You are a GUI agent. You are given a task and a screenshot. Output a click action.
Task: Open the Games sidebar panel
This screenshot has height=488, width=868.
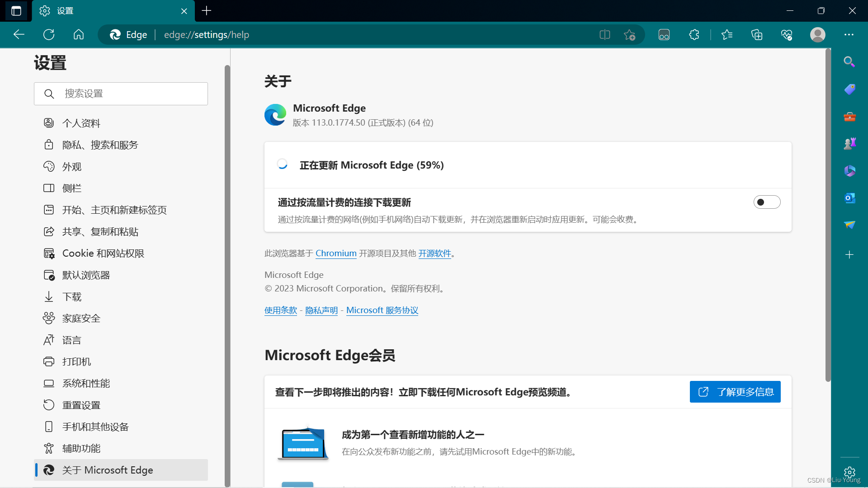coord(850,143)
